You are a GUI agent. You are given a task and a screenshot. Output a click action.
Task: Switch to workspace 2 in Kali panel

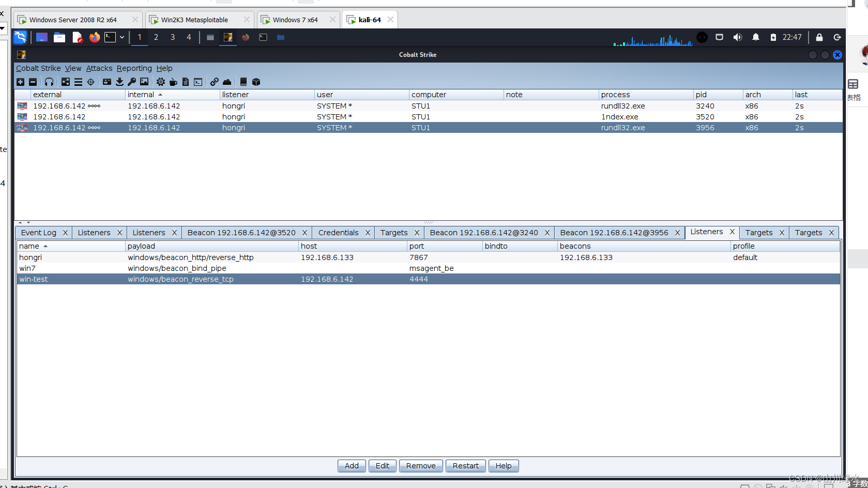(156, 37)
